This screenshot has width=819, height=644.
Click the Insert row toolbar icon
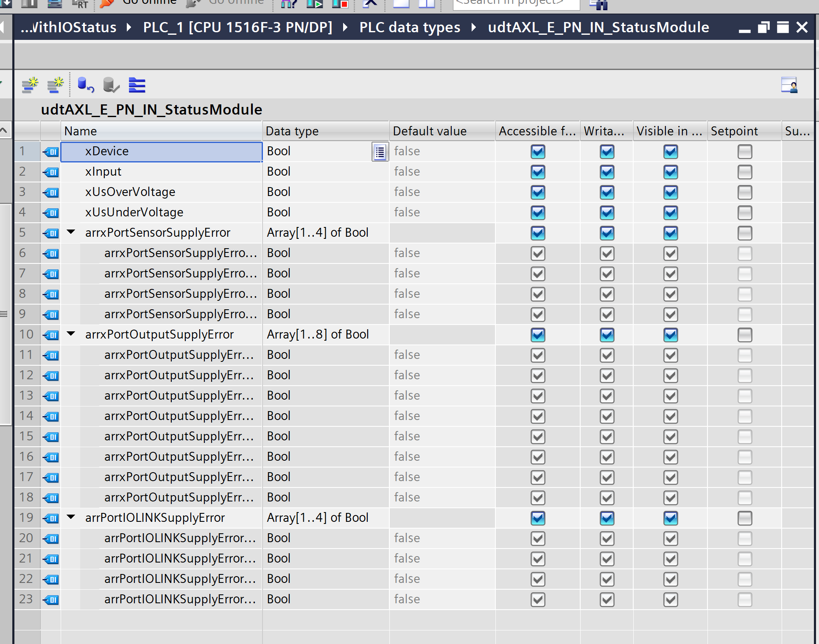[x=30, y=85]
